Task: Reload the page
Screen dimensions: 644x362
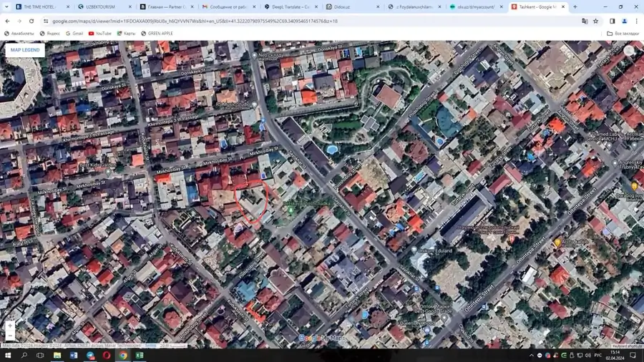Action: [x=31, y=21]
